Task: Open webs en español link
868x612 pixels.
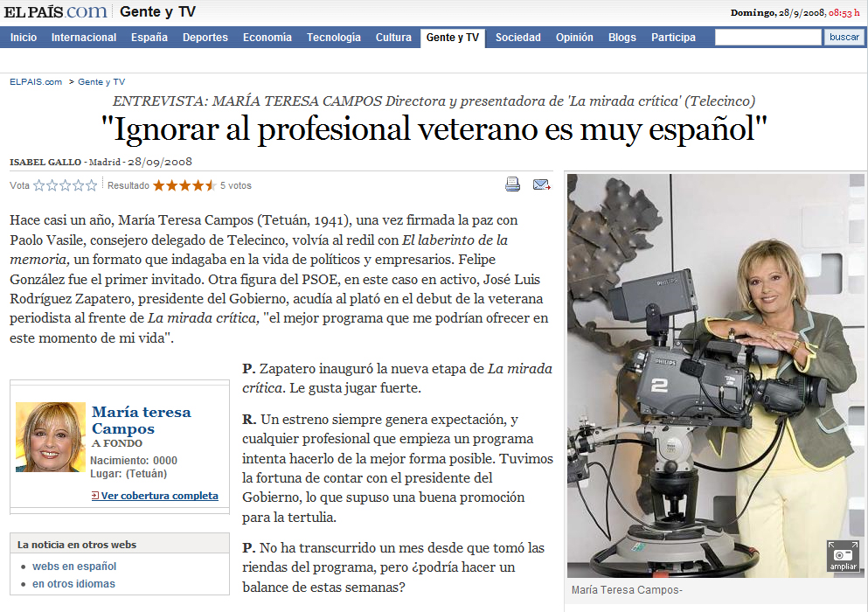Action: coord(74,566)
